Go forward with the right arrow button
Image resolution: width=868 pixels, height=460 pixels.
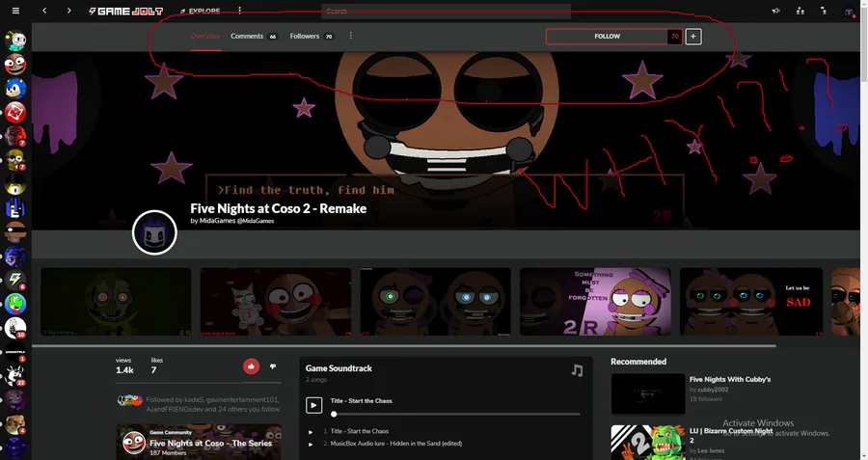pyautogui.click(x=68, y=11)
